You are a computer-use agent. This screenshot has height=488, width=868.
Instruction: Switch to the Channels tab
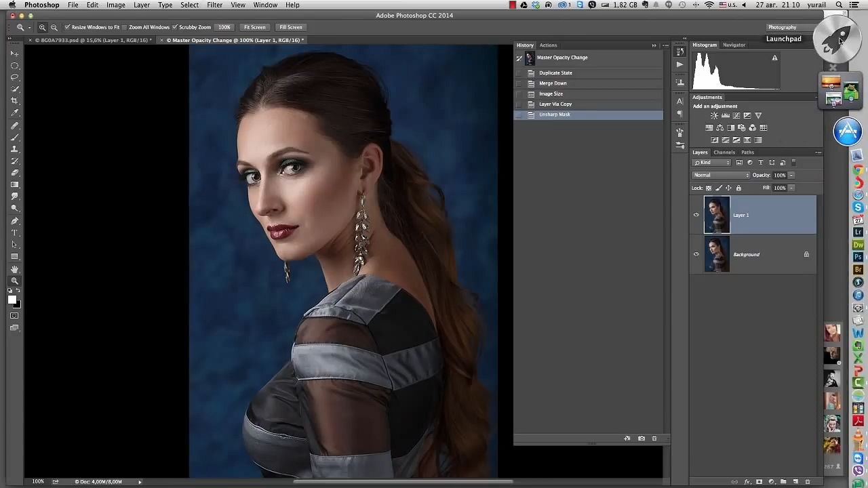click(x=724, y=152)
